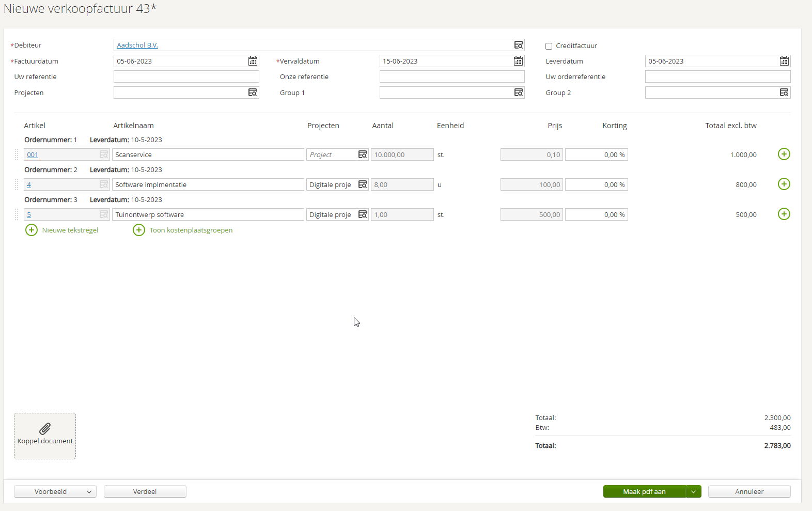Open the Group 1 lookup icon

(519, 92)
